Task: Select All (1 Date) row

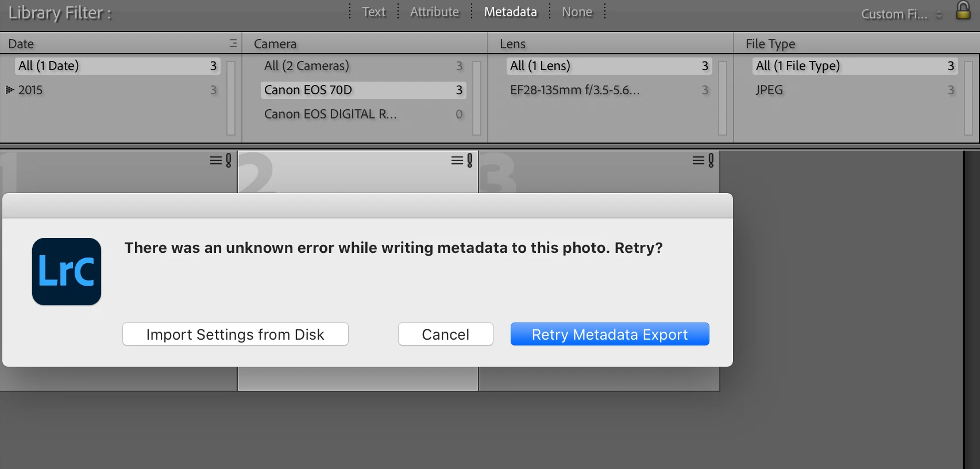Action: (118, 66)
